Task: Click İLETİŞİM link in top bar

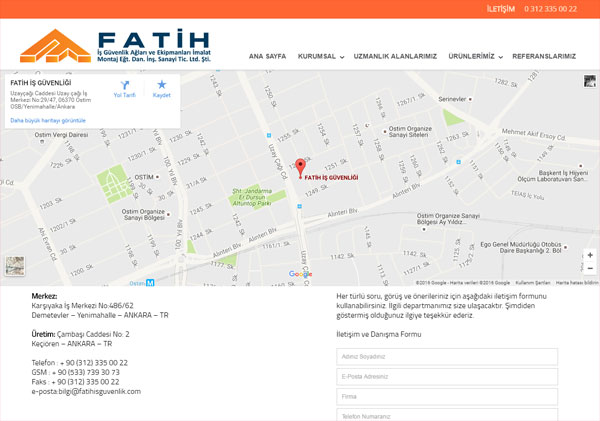Action: (501, 9)
